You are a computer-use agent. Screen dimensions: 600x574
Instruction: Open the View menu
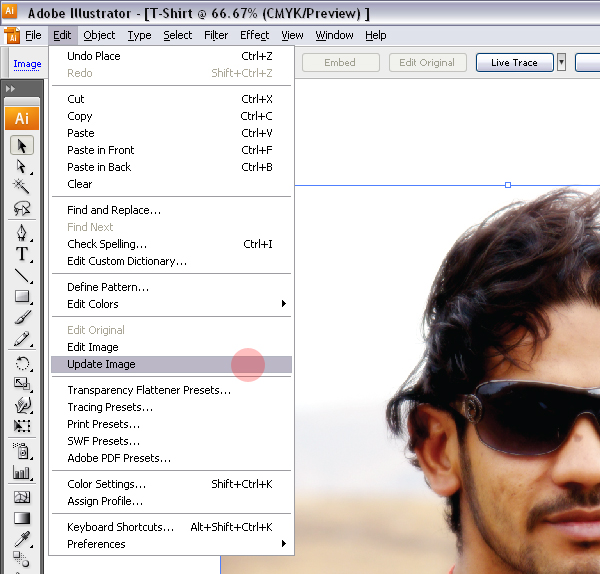[x=292, y=35]
